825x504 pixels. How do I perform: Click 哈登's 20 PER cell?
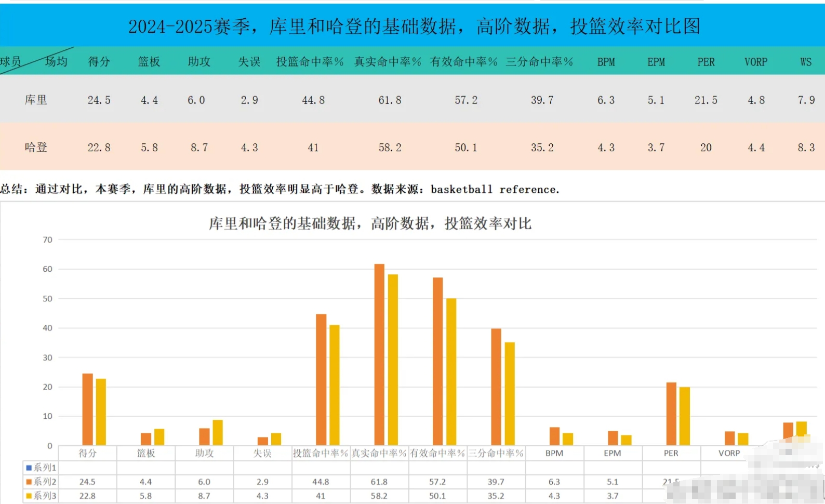tap(706, 148)
